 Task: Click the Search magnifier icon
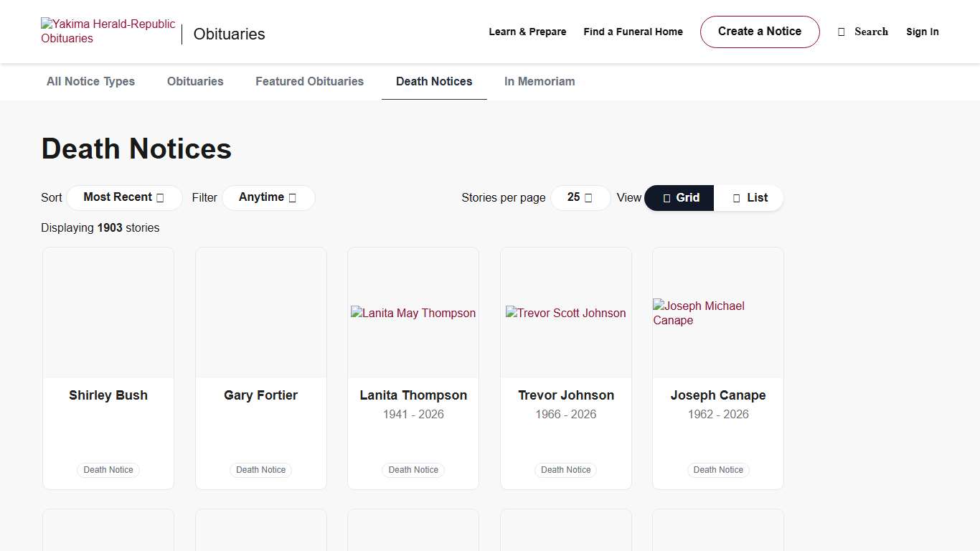tap(842, 32)
